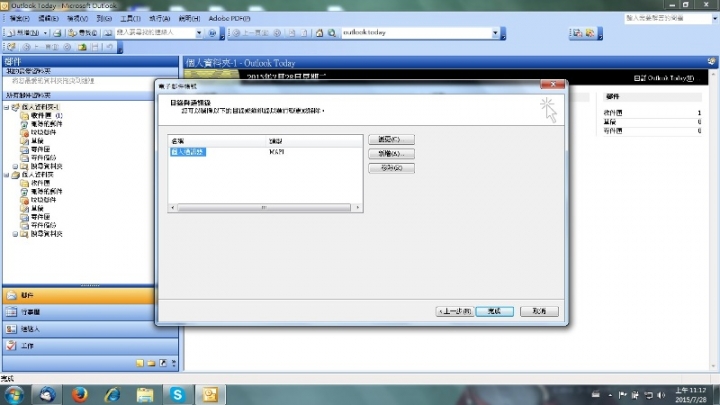Image resolution: width=720 pixels, height=405 pixels.
Task: Click the 移除(M) button in the dialog
Action: click(x=391, y=168)
